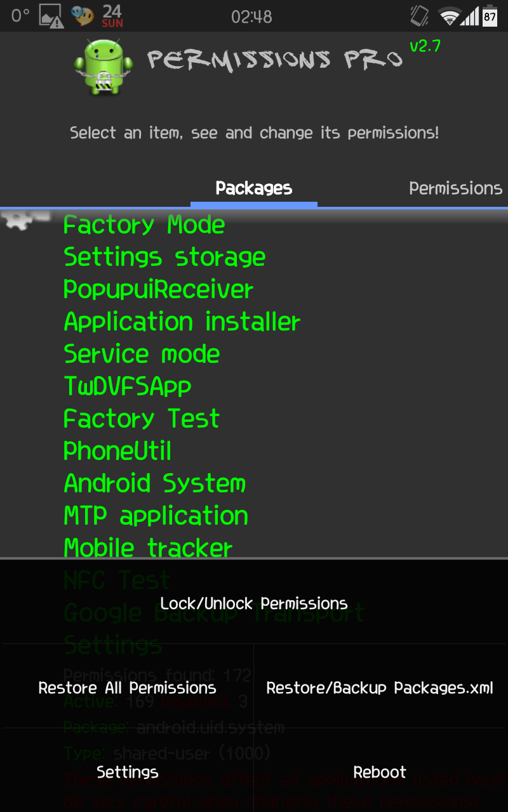508x812 pixels.
Task: Select the Application installer package
Action: [182, 322]
